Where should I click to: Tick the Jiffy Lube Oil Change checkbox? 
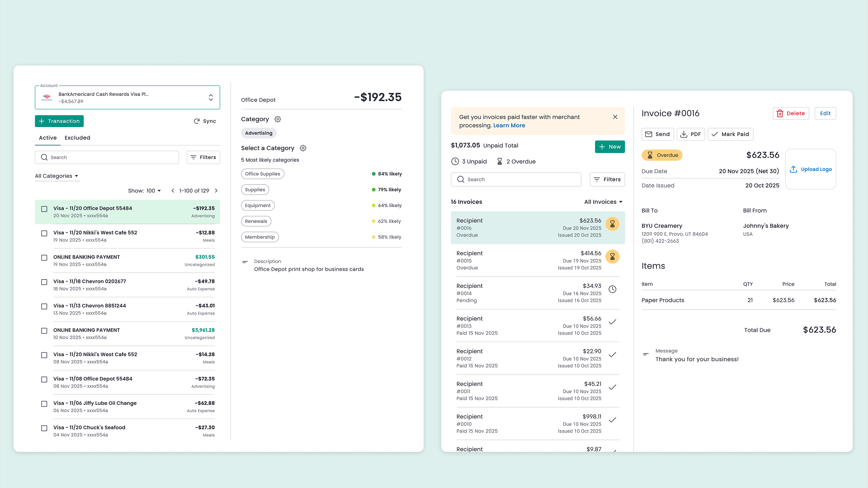[x=44, y=404]
